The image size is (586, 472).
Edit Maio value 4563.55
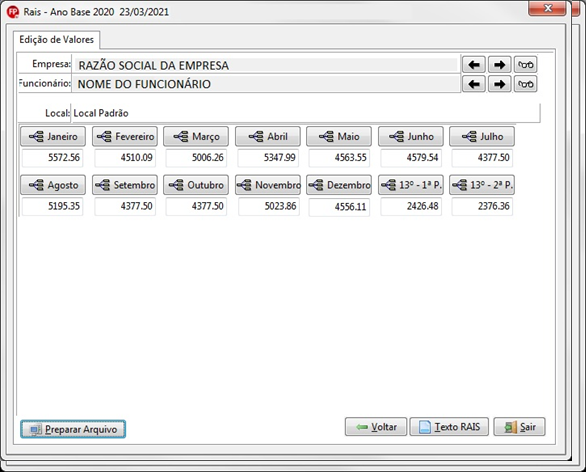pyautogui.click(x=339, y=158)
